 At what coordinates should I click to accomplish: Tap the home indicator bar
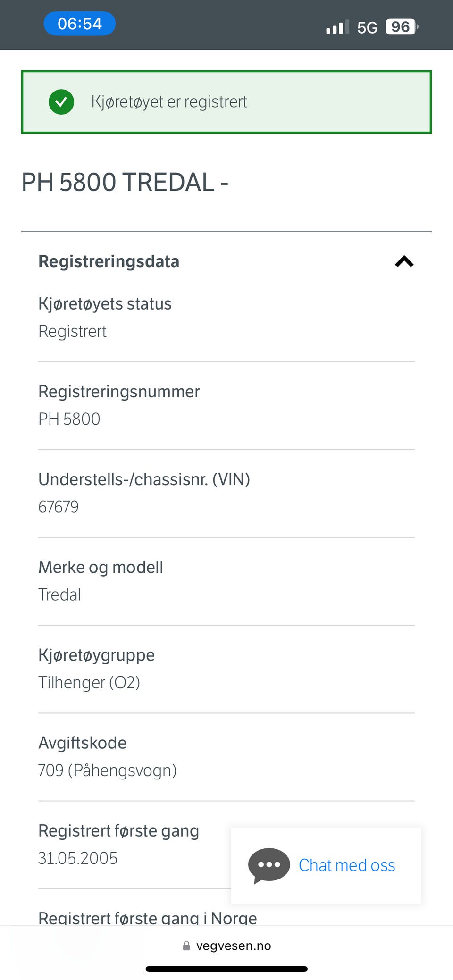click(226, 969)
